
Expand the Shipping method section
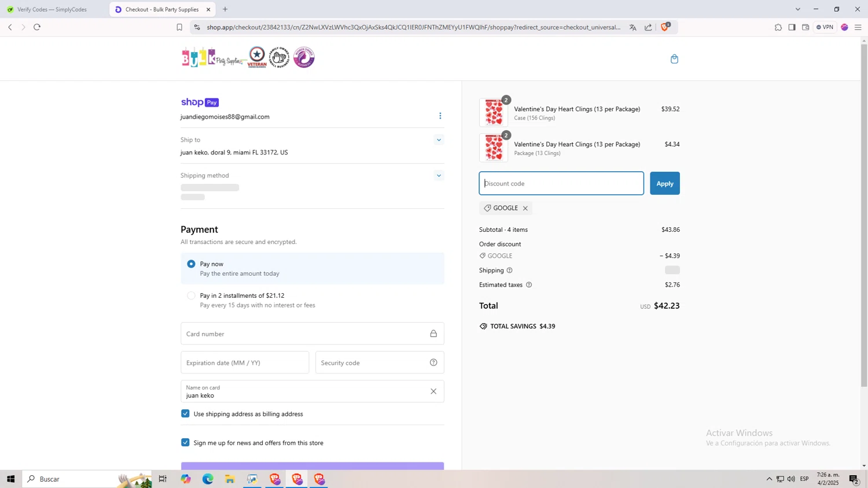(x=439, y=176)
